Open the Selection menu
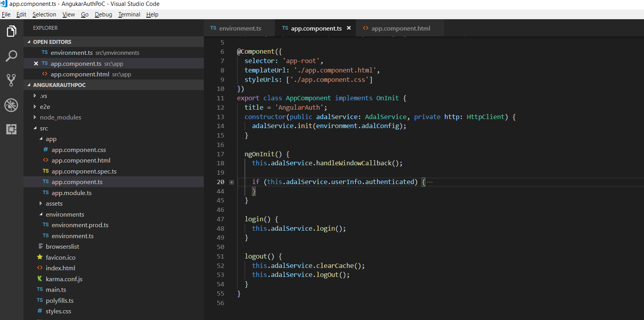 [44, 14]
